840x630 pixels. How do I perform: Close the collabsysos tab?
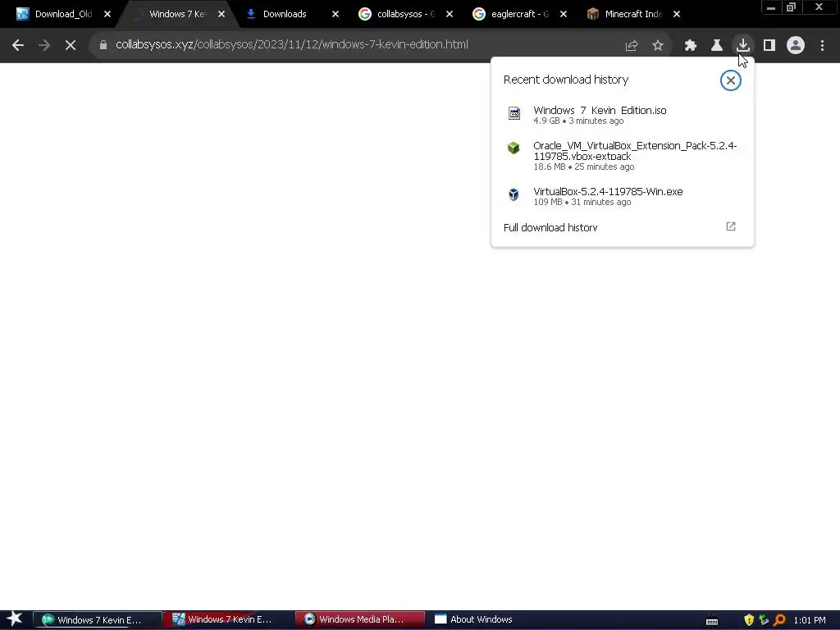(450, 15)
